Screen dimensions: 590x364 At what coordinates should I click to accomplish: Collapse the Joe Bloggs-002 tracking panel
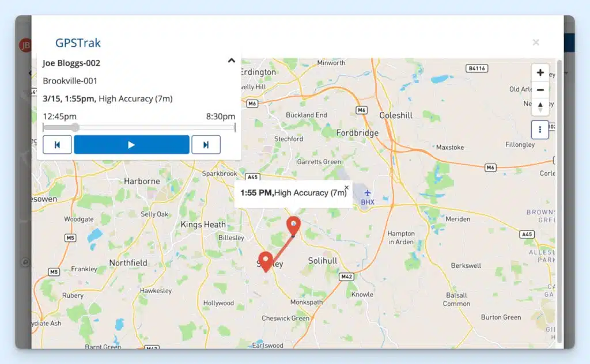click(x=232, y=60)
